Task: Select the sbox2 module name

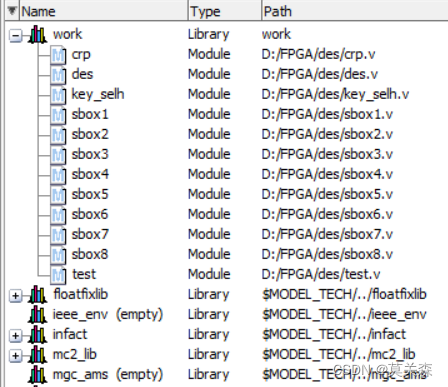Action: 90,134
